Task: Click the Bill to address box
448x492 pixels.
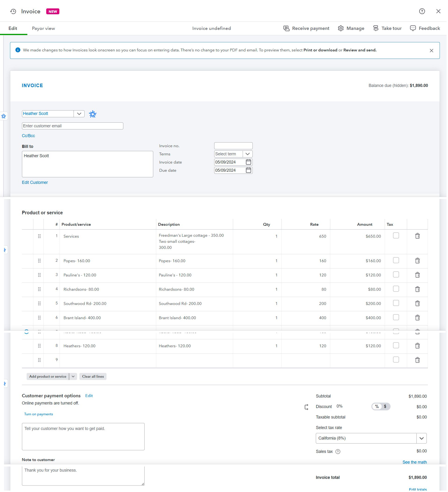Action: tap(88, 164)
